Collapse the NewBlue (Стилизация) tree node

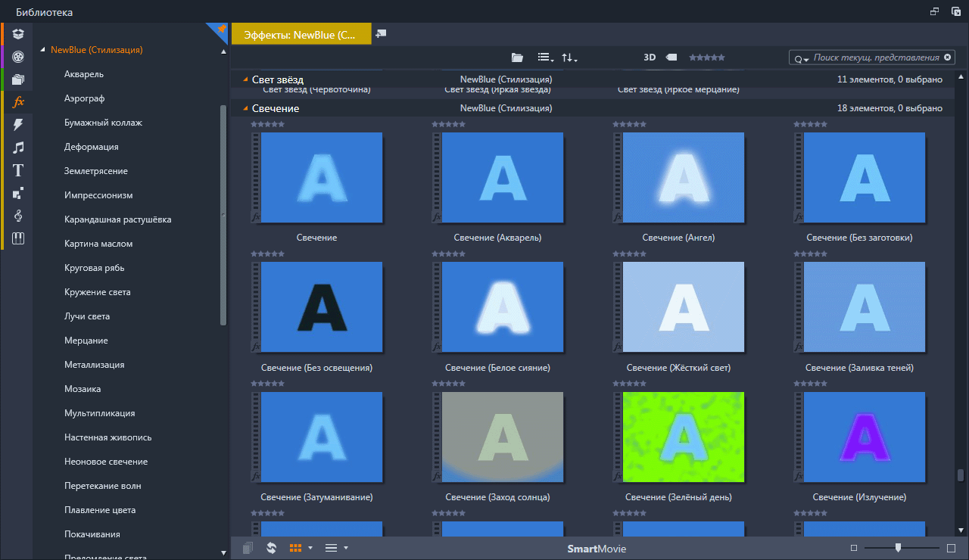[x=42, y=50]
